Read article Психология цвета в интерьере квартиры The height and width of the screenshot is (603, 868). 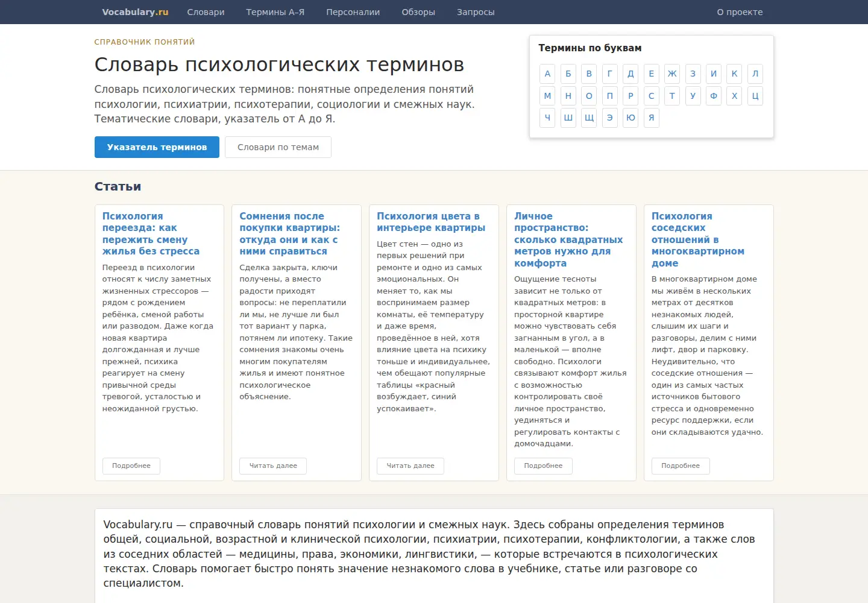pyautogui.click(x=431, y=222)
